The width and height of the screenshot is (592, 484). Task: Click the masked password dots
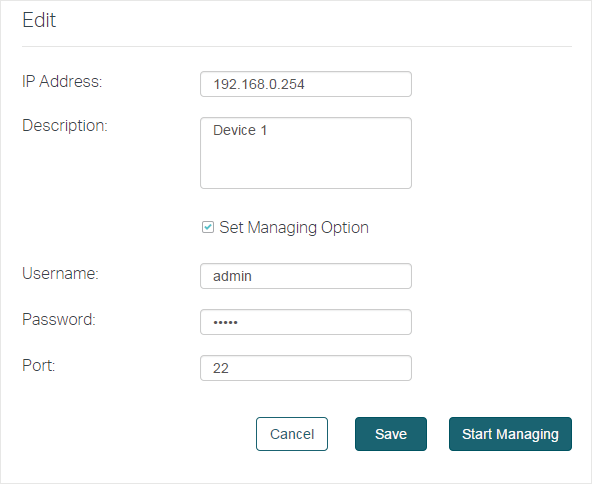pos(225,322)
